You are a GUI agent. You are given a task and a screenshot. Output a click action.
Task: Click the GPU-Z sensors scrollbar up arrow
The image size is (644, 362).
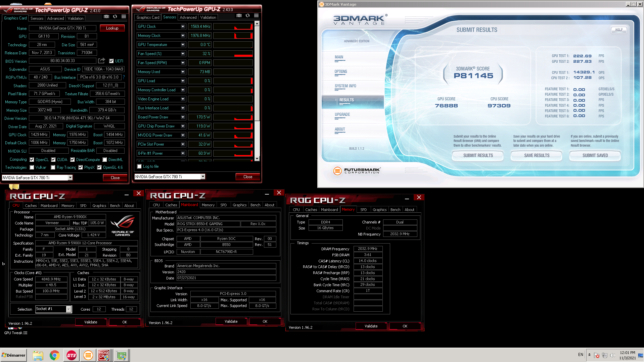point(257,23)
